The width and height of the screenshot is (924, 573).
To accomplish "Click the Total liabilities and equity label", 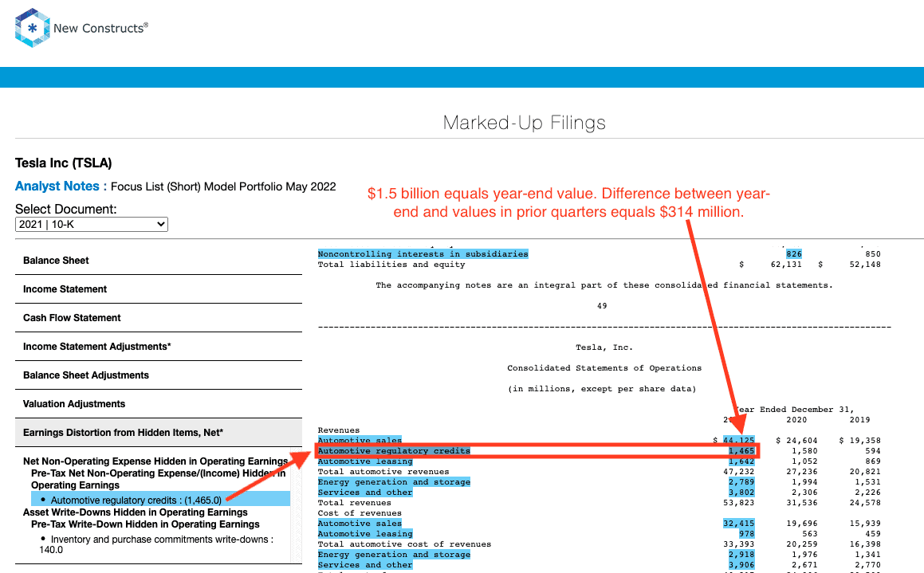I will pyautogui.click(x=391, y=265).
